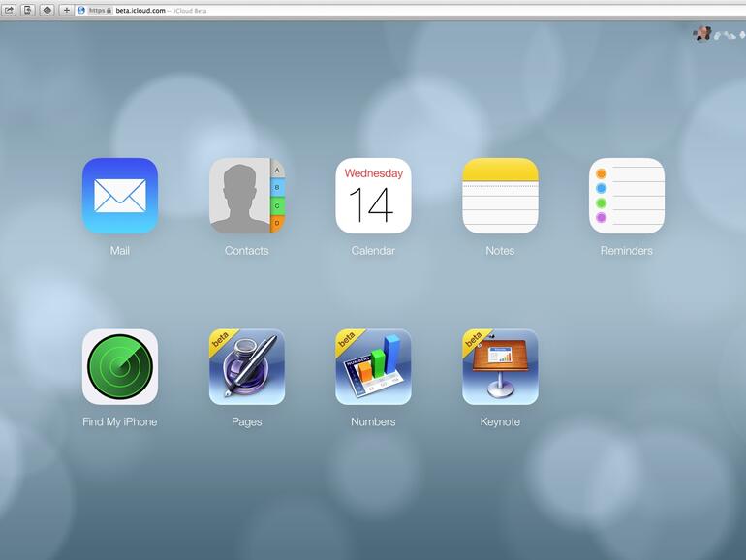Click the Share button in Safari toolbar
The height and width of the screenshot is (560, 746).
[x=9, y=10]
